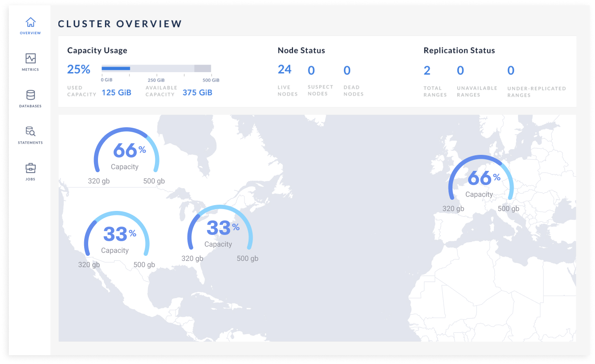The image size is (595, 364).
Task: Click the 24 live nodes count
Action: pos(285,70)
